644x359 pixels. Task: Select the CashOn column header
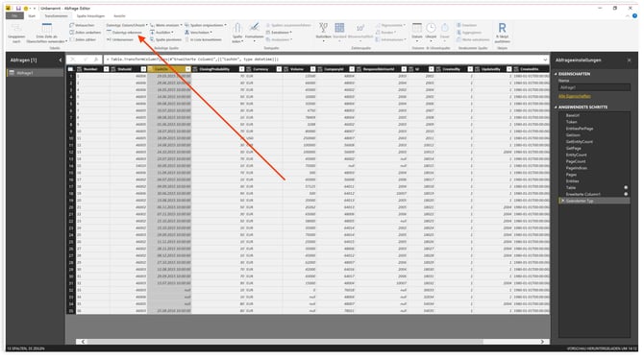point(169,69)
